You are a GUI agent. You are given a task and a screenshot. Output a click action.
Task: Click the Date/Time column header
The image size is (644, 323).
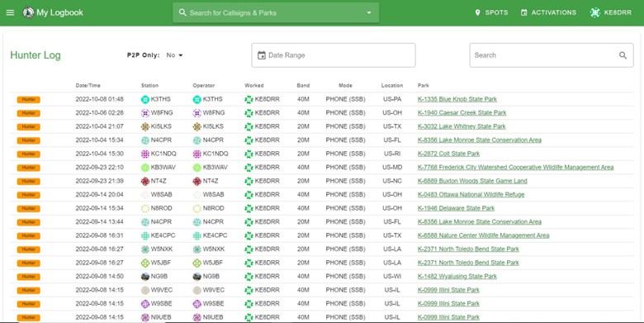pyautogui.click(x=88, y=85)
